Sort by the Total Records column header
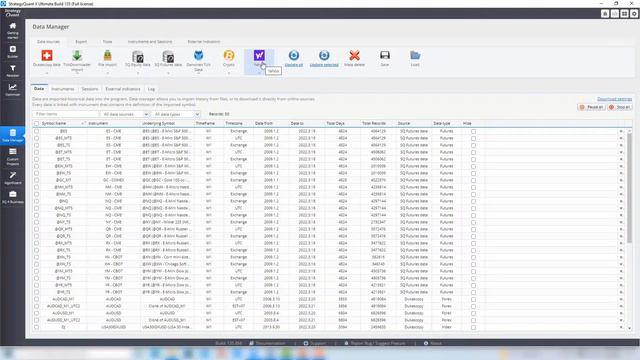This screenshot has height=360, width=640. (x=374, y=123)
